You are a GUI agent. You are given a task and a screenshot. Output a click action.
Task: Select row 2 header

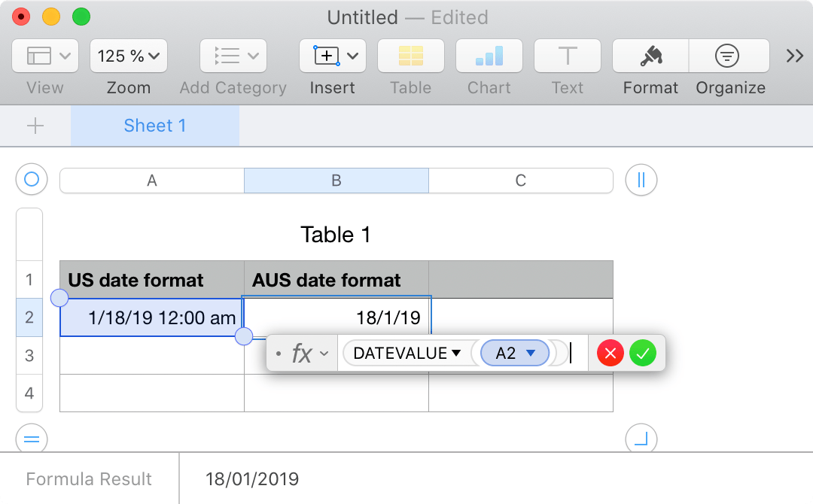[29, 317]
